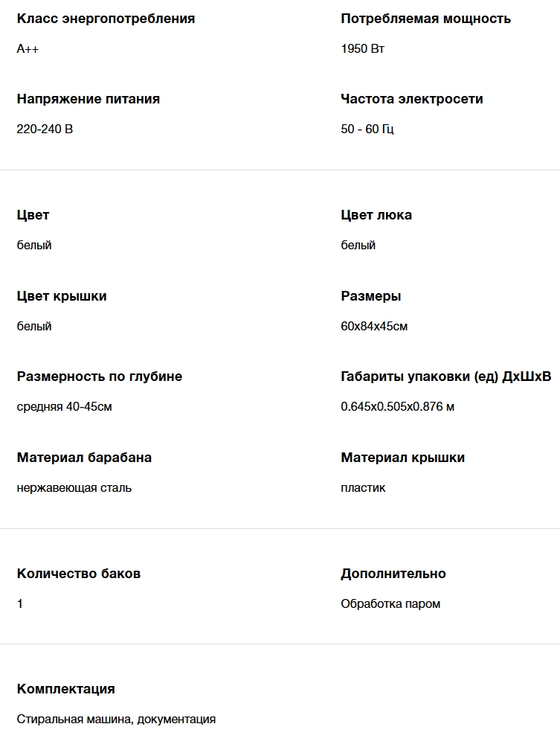This screenshot has width=560, height=750.
Task: Click the "Класс энергопотребления" heading
Action: coord(106,19)
